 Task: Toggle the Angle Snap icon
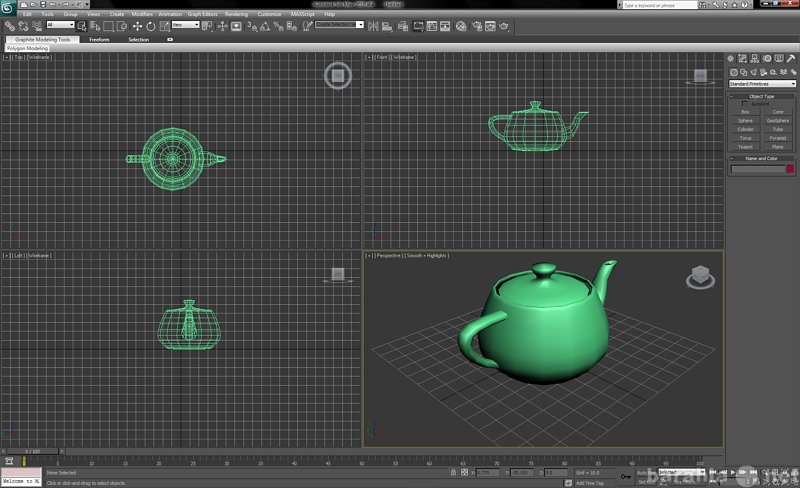(265, 26)
